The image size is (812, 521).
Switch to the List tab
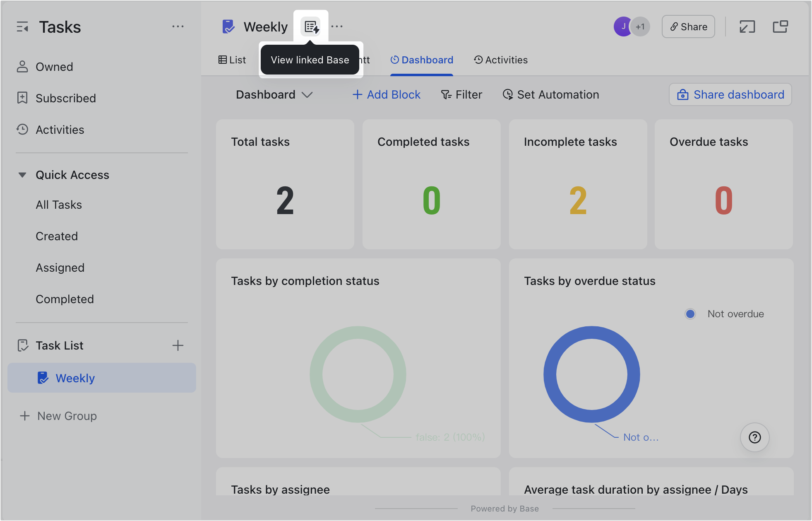(x=232, y=60)
